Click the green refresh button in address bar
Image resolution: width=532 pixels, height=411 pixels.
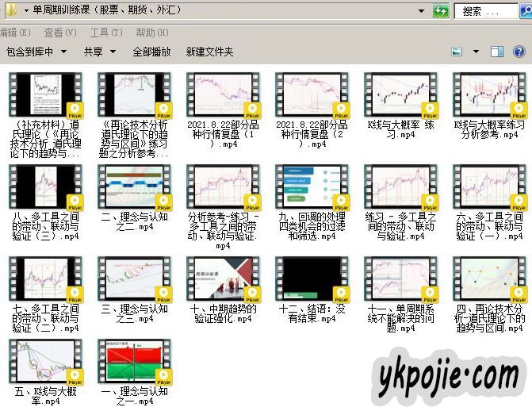pos(441,11)
